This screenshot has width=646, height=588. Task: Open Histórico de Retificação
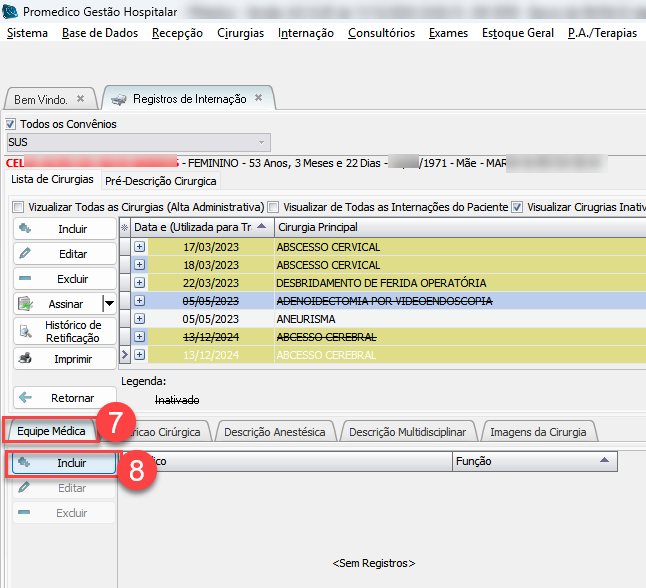tap(64, 330)
